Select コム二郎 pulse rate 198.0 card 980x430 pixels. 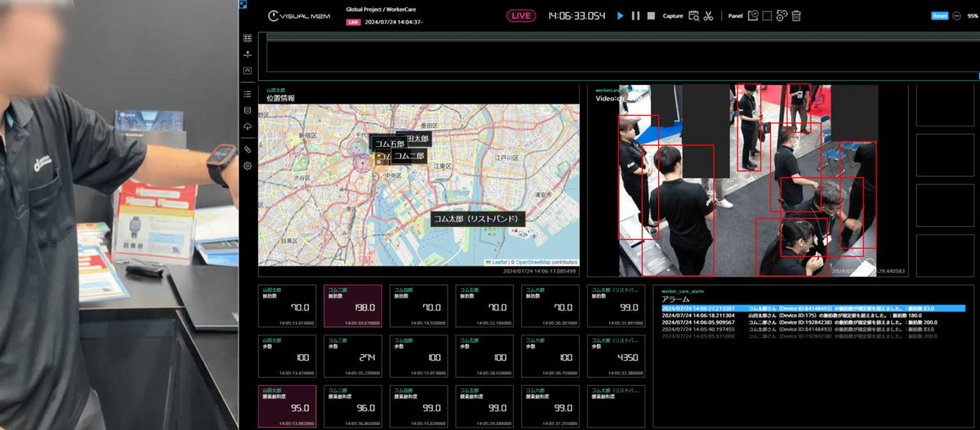(x=353, y=306)
